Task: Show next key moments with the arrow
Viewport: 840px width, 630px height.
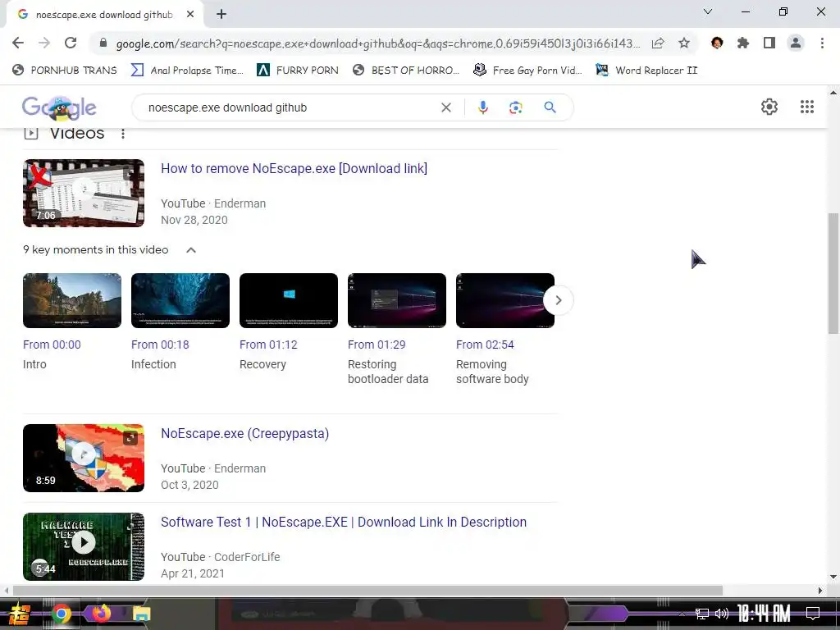Action: pos(558,300)
